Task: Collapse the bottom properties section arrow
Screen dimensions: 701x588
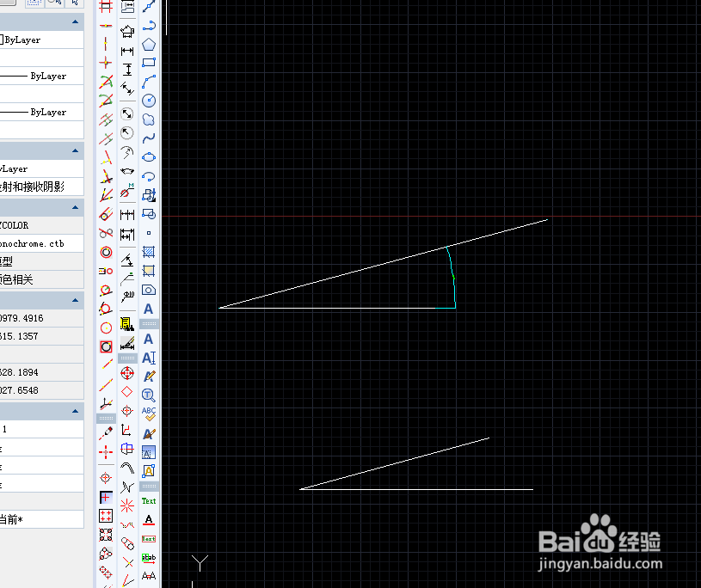Action: point(75,411)
